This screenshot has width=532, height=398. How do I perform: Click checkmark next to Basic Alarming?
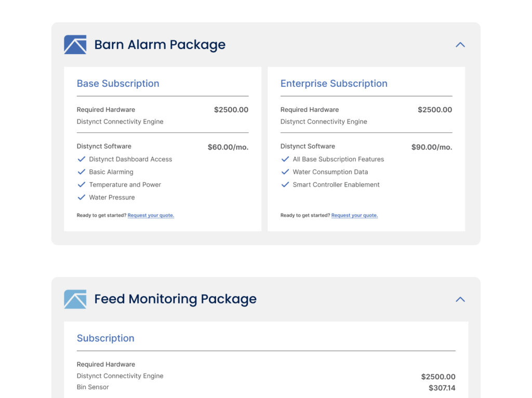point(81,172)
